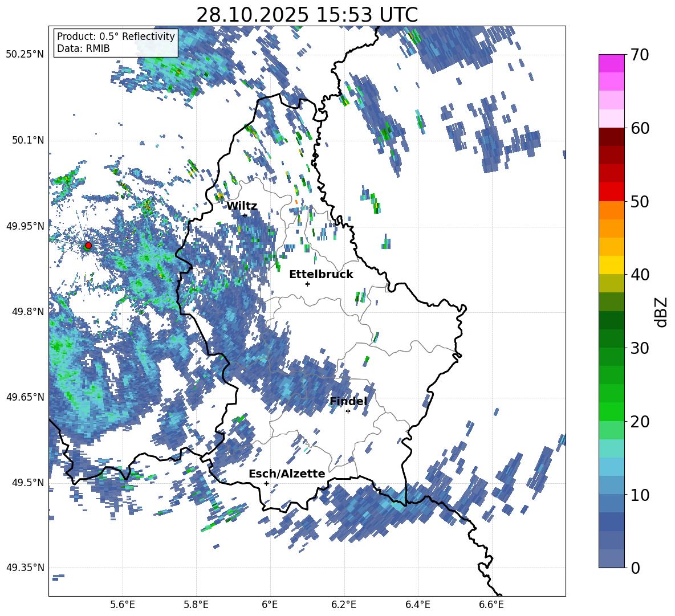This screenshot has width=675, height=616.
Task: Click the Ettelbruck city label
Action: [x=321, y=275]
